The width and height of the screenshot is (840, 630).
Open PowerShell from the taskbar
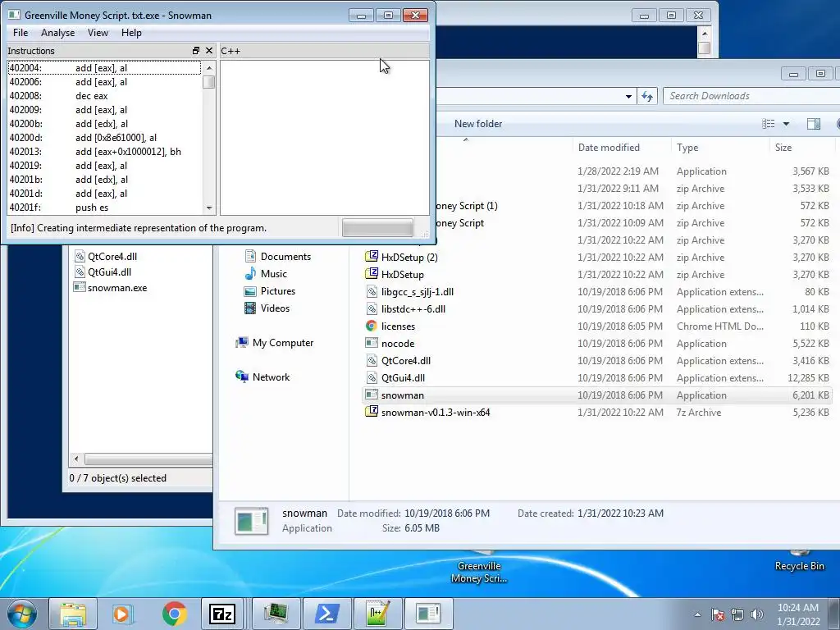(x=326, y=614)
